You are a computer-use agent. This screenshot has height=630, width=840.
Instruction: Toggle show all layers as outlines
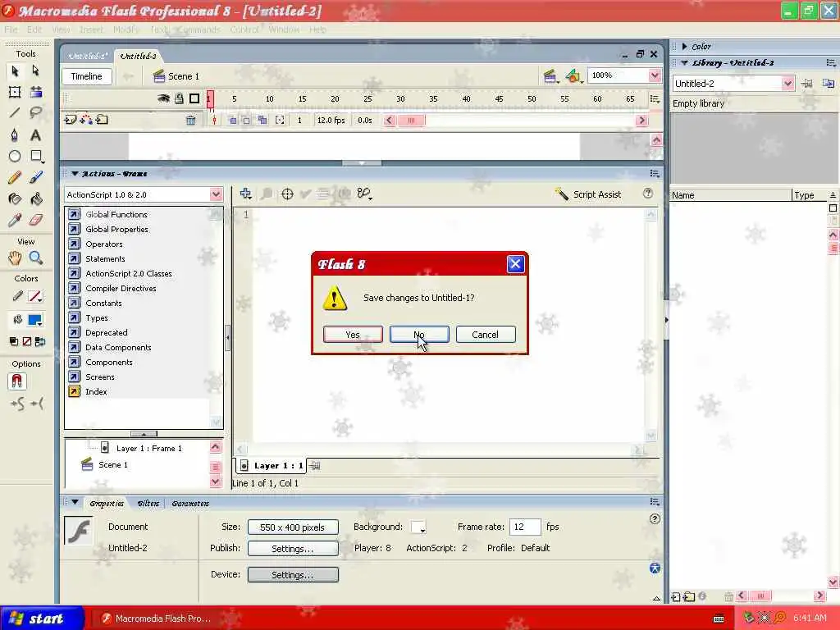[194, 98]
